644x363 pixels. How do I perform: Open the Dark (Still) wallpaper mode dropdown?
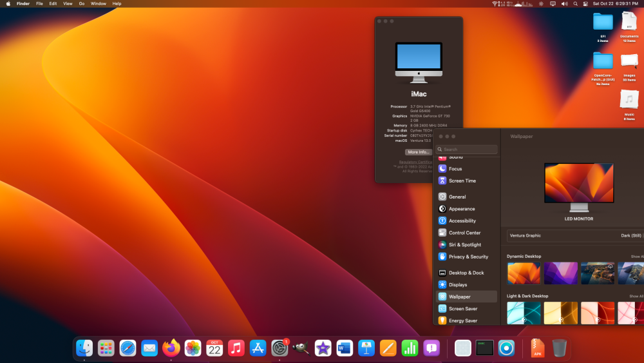pos(632,235)
